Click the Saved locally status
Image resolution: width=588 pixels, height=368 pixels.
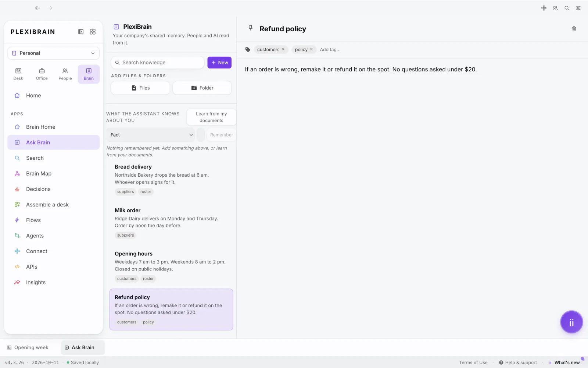[83, 362]
